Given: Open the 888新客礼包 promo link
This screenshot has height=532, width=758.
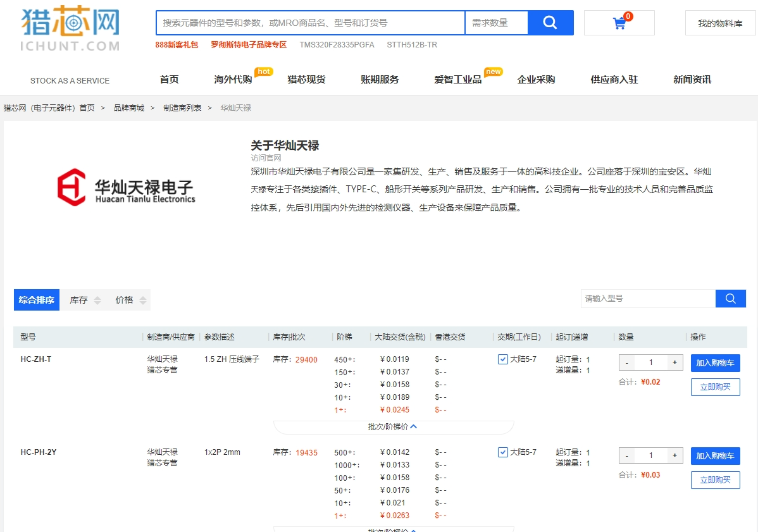Looking at the screenshot, I should (177, 45).
